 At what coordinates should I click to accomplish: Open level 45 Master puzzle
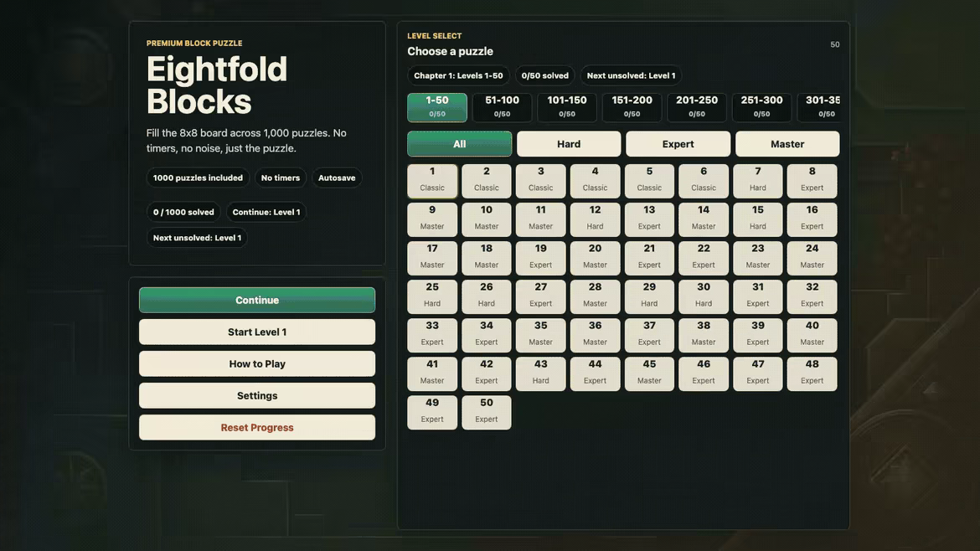(649, 374)
